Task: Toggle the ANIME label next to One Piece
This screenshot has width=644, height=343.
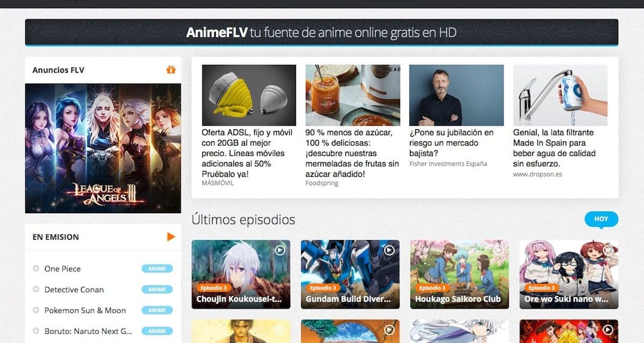Action: [156, 269]
